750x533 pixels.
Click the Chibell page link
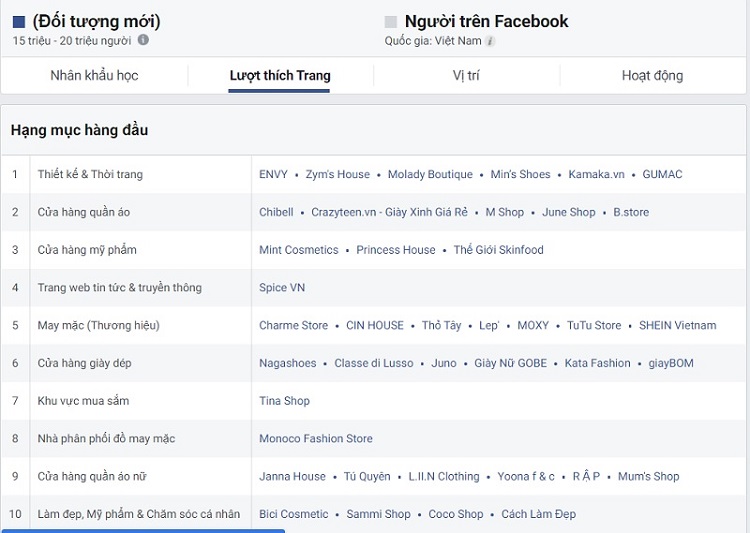coord(276,212)
